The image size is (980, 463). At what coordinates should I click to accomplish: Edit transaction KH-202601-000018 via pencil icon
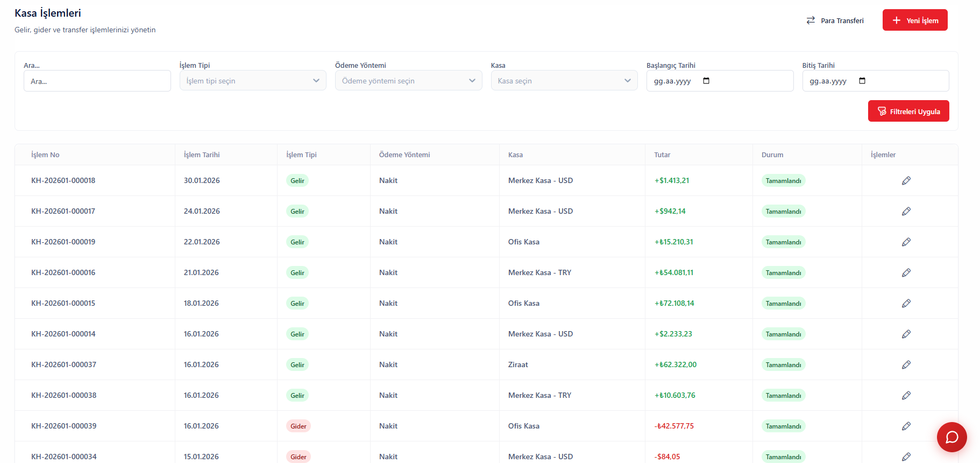point(906,180)
